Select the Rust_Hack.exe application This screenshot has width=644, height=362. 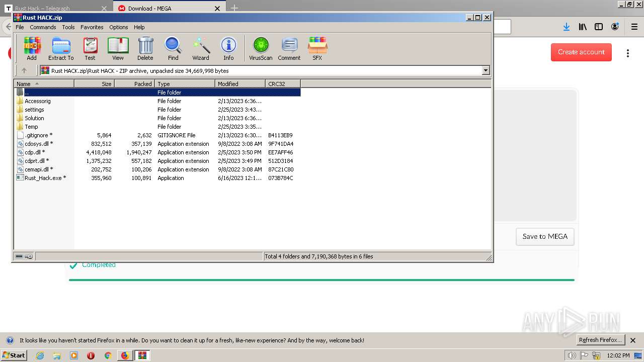pyautogui.click(x=45, y=178)
